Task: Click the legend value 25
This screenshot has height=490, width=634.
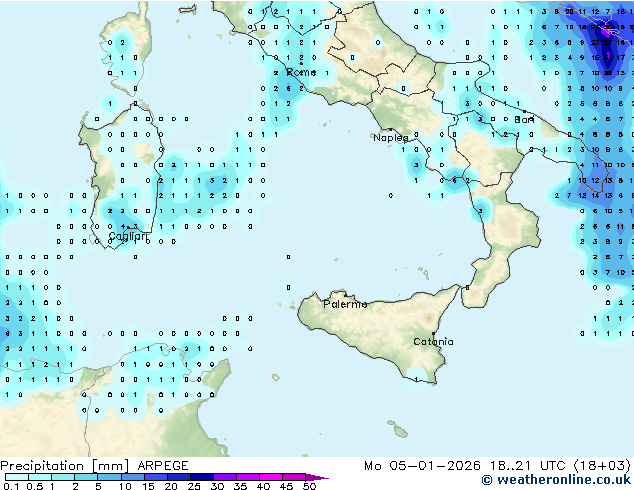Action: tap(194, 486)
